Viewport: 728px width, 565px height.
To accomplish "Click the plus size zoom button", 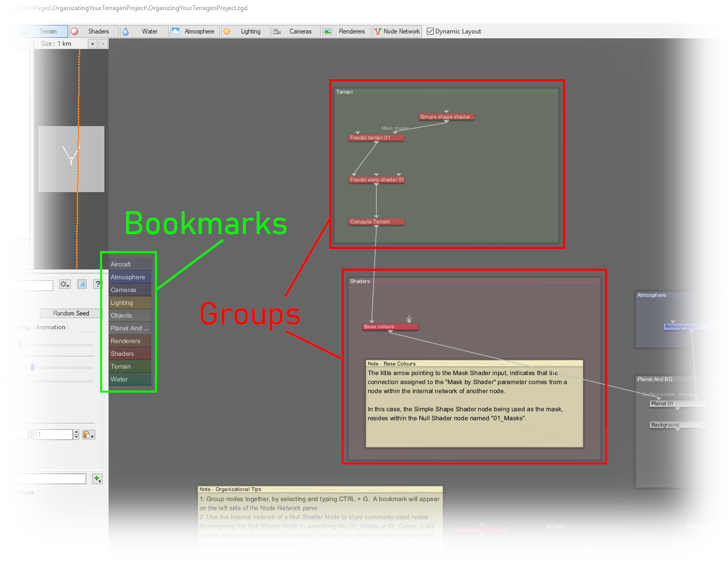I will (93, 44).
